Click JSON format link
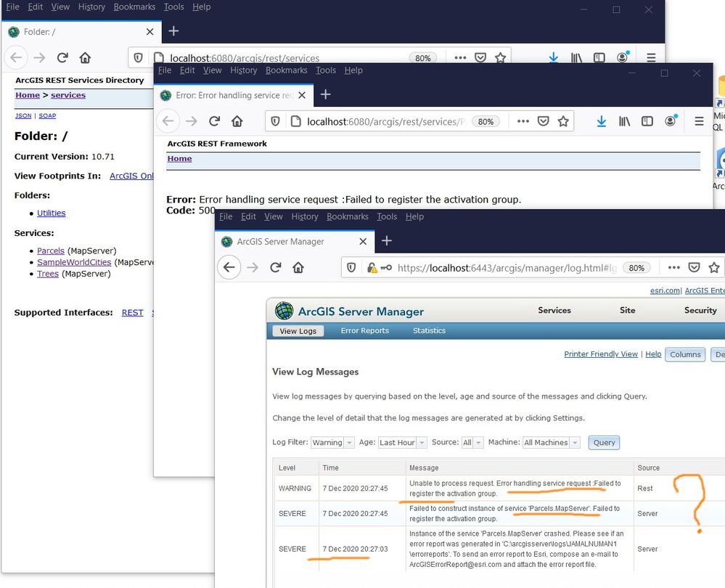Image resolution: width=725 pixels, height=588 pixels. point(23,115)
